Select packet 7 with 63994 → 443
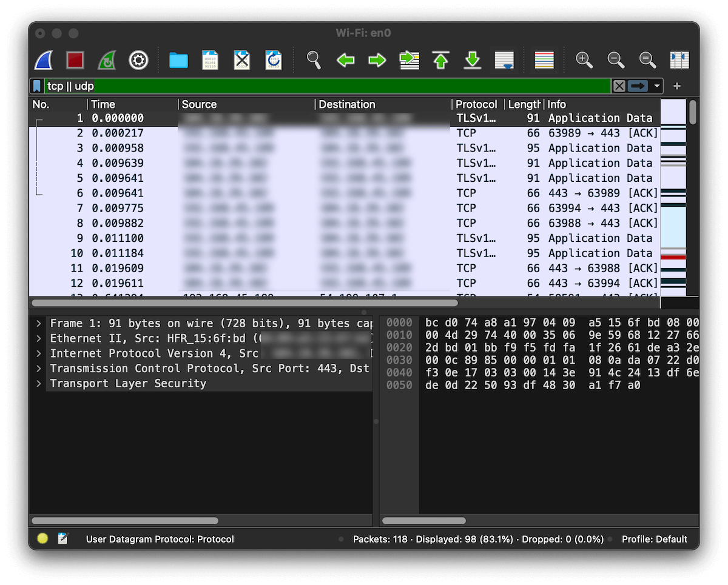 pyautogui.click(x=345, y=208)
